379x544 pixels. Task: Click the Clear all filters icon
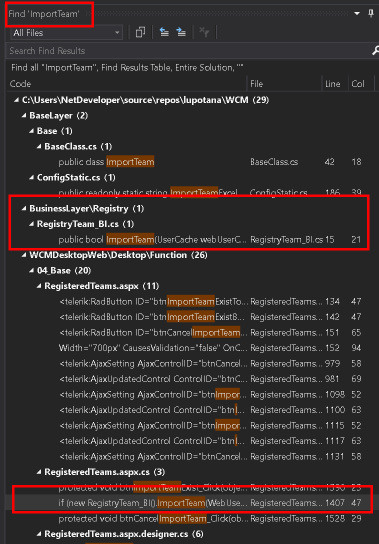[x=204, y=33]
